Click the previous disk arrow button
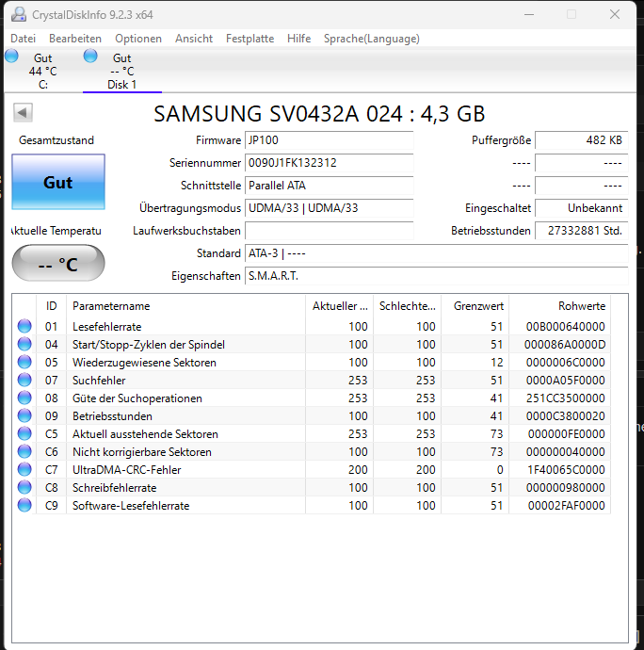 23,112
